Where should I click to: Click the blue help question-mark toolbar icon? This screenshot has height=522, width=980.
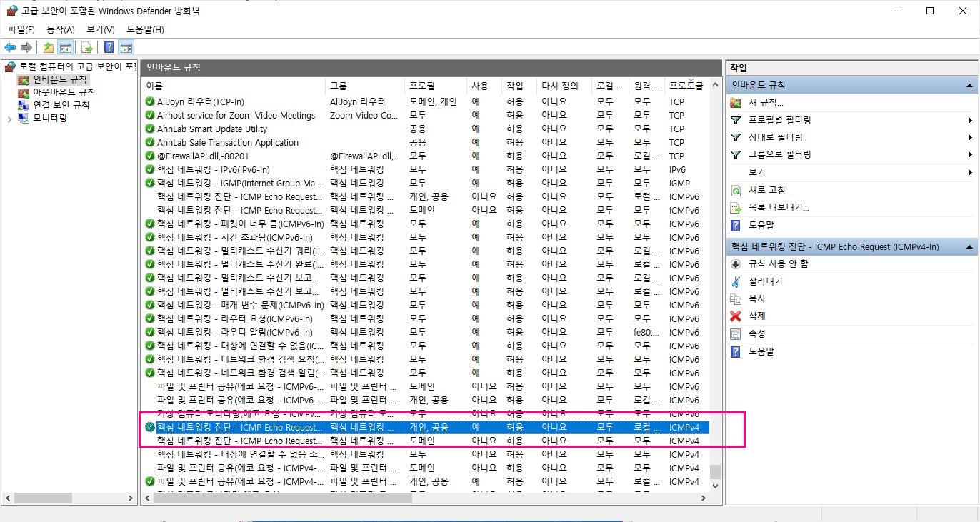click(109, 48)
